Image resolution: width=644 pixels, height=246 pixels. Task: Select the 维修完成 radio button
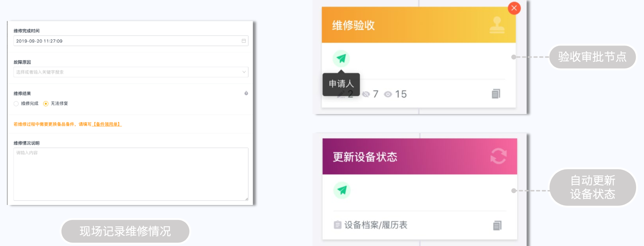click(x=16, y=104)
